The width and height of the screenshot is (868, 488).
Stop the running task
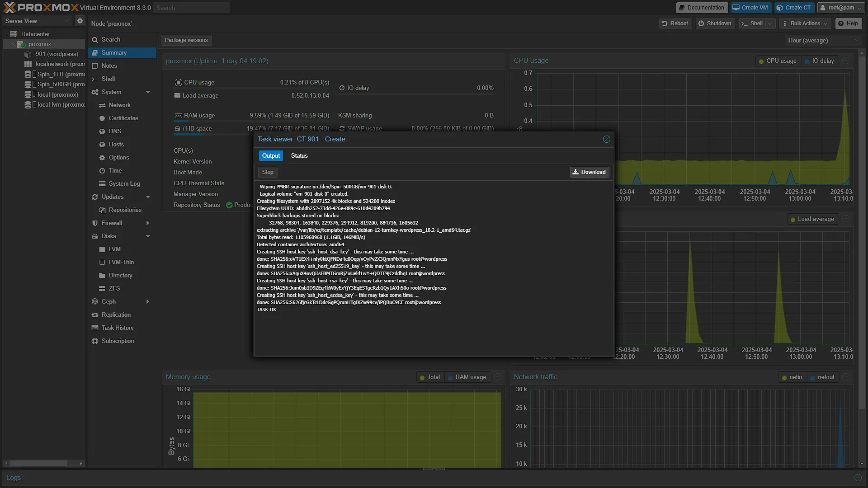268,172
